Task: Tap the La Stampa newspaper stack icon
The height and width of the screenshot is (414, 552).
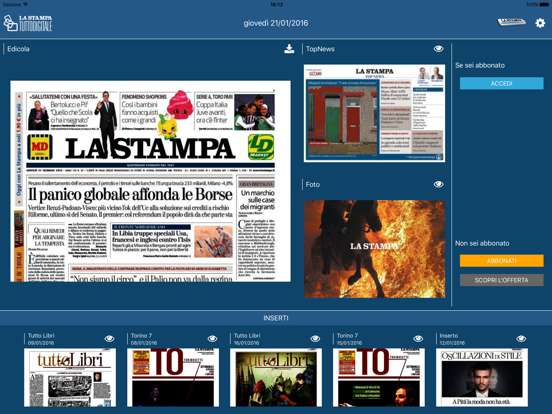Action: click(512, 22)
